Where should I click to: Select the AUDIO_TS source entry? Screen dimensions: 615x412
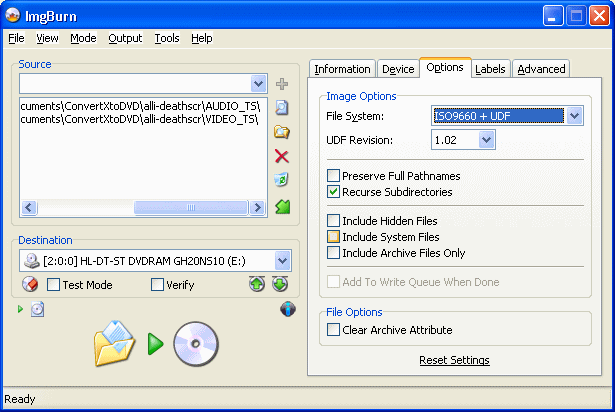pyautogui.click(x=140, y=106)
